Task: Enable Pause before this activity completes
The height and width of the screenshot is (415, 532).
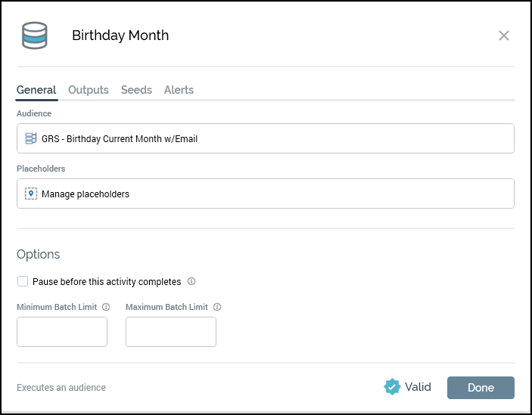Action: coord(23,282)
